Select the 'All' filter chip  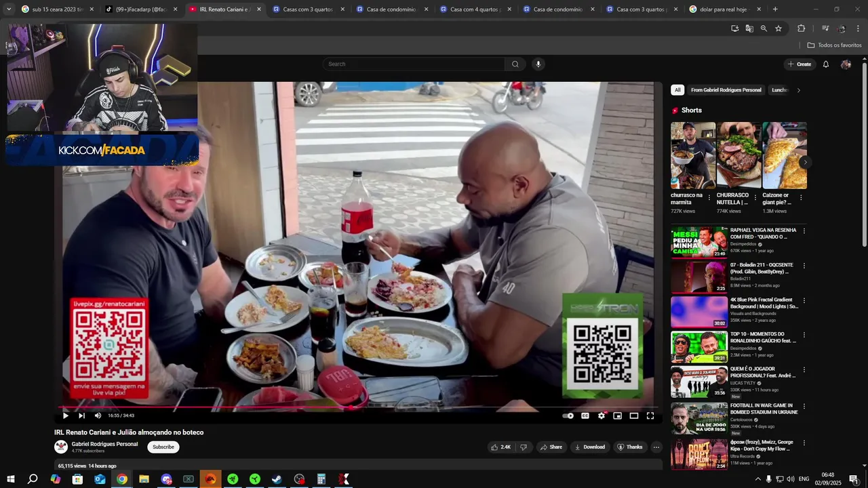tap(677, 90)
